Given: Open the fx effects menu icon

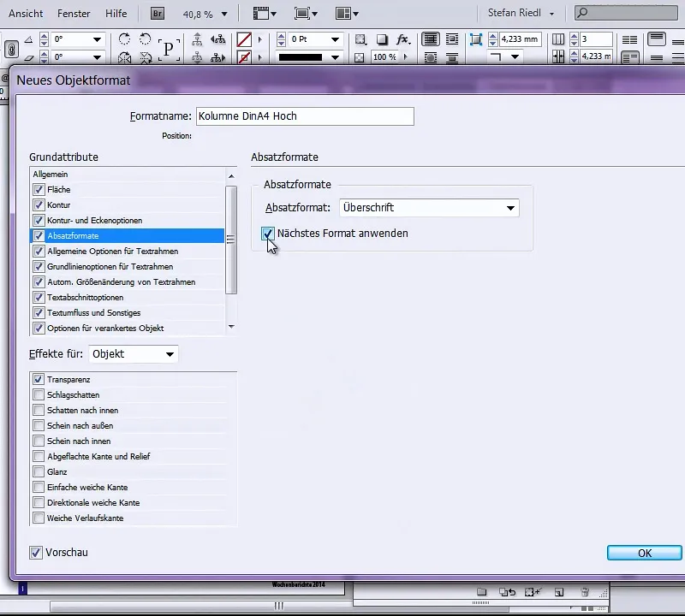Looking at the screenshot, I should [x=402, y=39].
